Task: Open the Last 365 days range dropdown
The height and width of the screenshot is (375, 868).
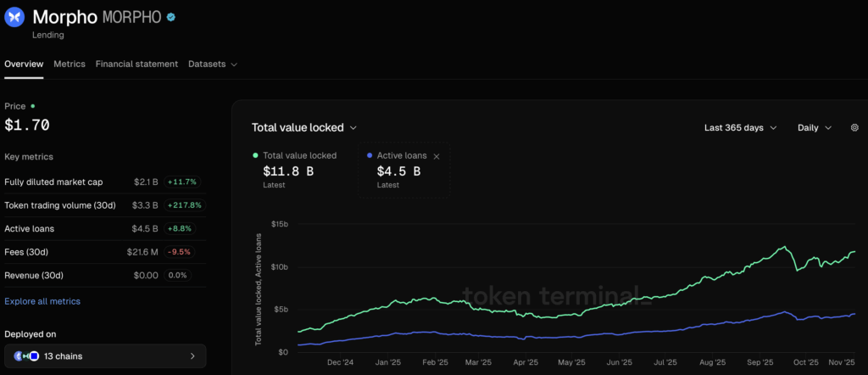Action: [x=740, y=128]
